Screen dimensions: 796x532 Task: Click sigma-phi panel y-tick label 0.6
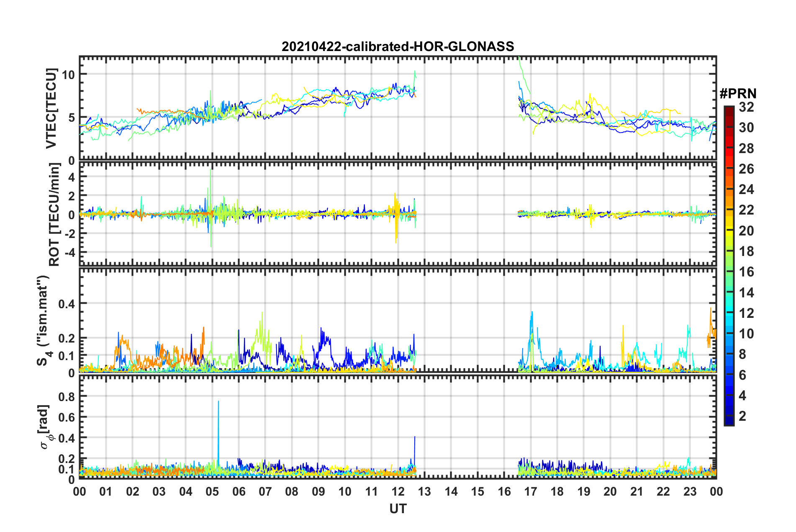coord(67,417)
